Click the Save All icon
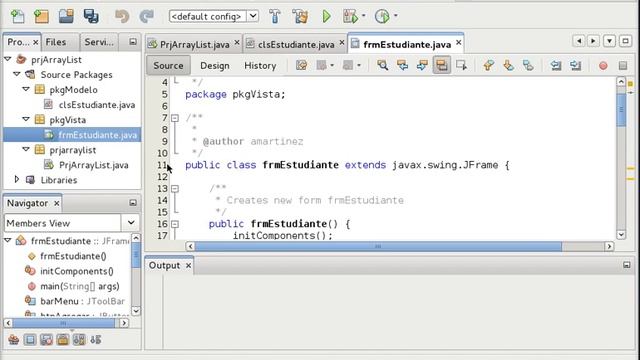 (x=91, y=16)
